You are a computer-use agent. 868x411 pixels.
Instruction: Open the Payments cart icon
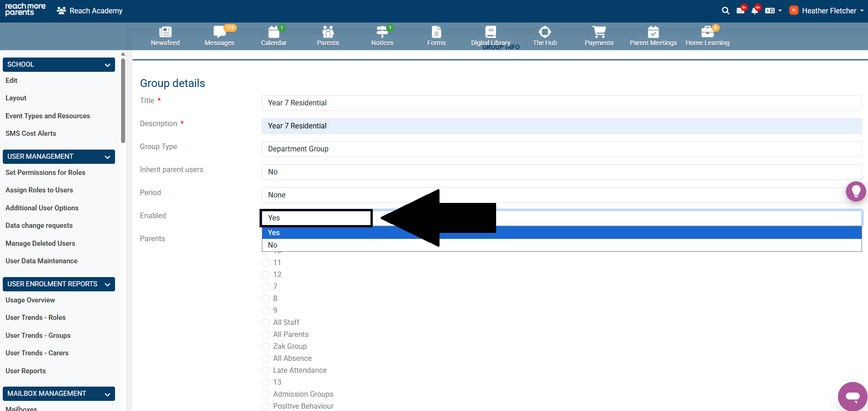(x=599, y=32)
